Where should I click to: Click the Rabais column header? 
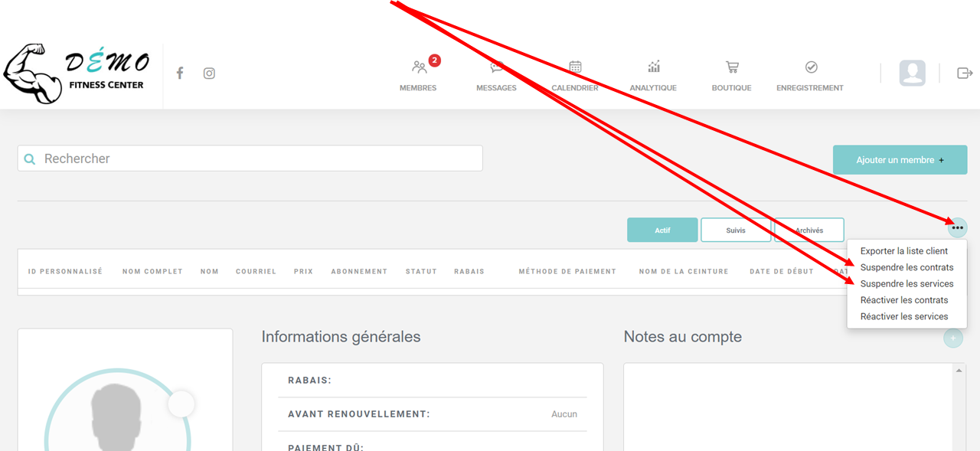(469, 271)
